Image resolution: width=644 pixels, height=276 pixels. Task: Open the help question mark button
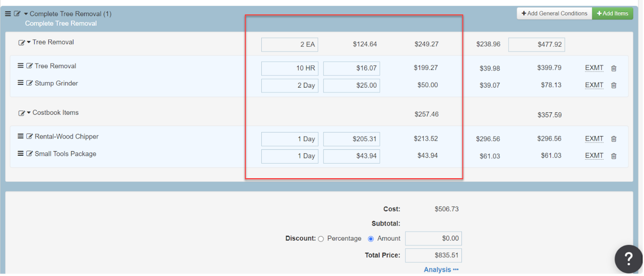pos(628,259)
